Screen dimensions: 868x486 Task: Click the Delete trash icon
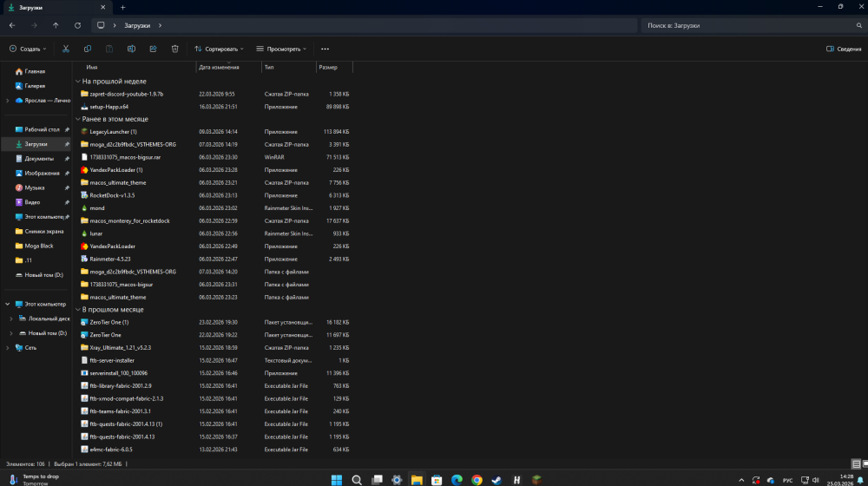coord(175,49)
